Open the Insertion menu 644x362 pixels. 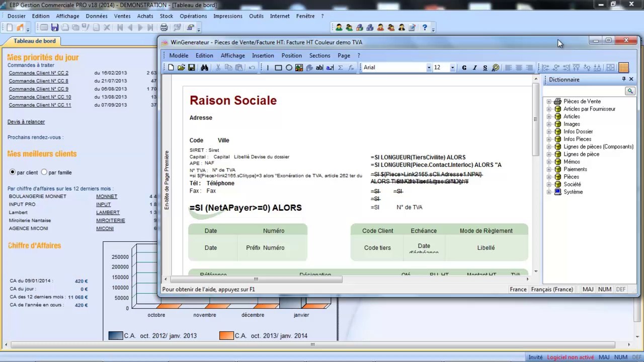point(263,55)
